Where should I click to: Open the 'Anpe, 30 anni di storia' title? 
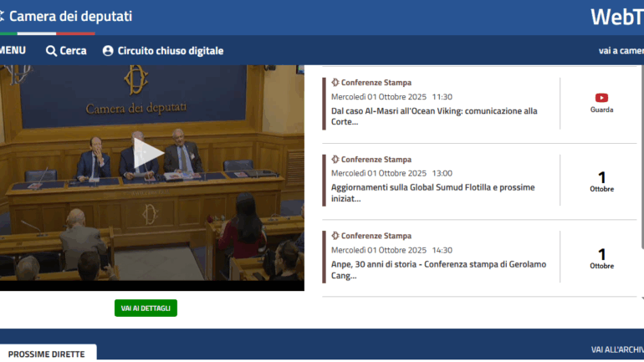pyautogui.click(x=437, y=270)
